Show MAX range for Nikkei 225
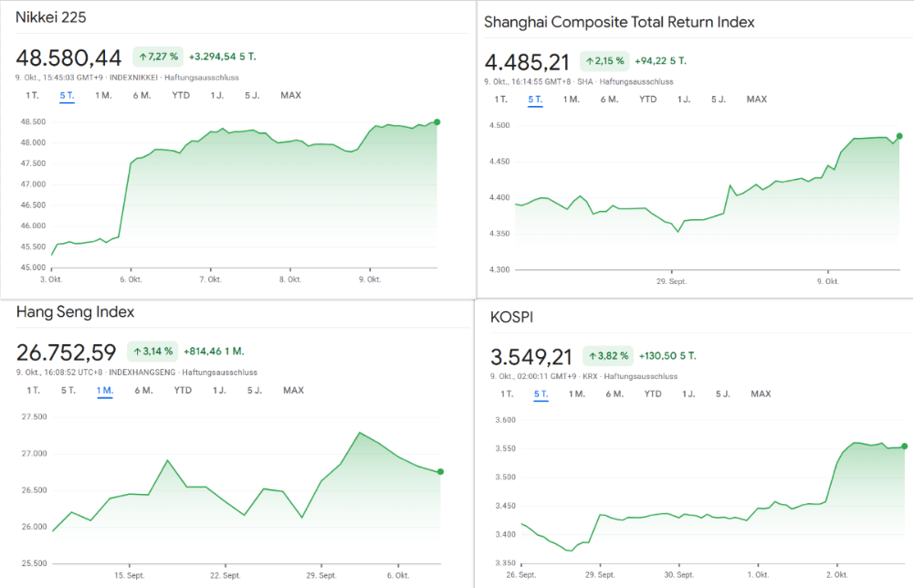 tap(290, 96)
